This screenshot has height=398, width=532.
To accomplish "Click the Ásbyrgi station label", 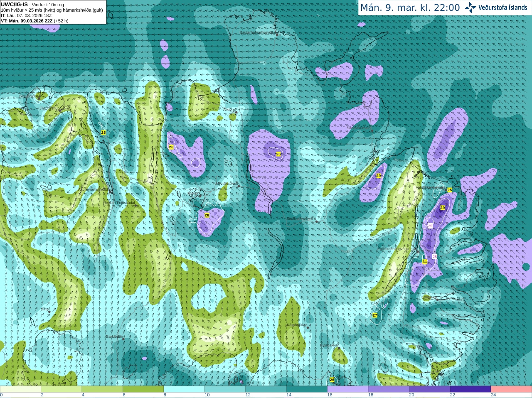I will [229, 110].
